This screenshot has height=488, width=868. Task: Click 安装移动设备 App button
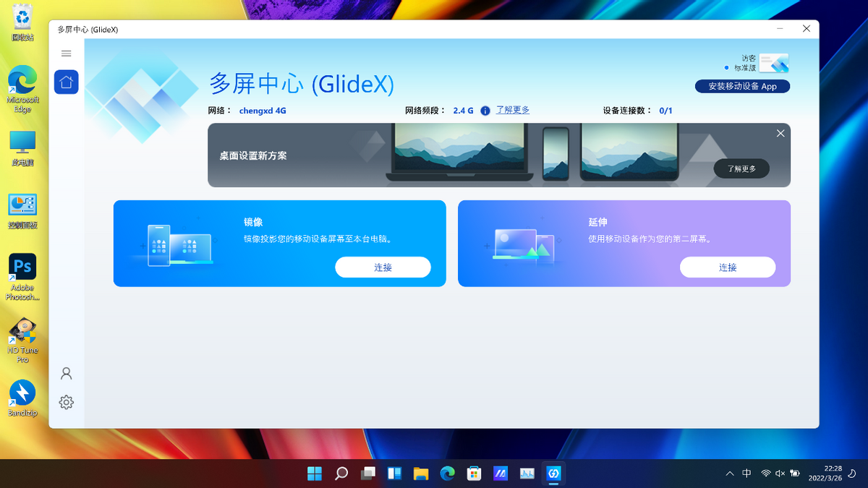pyautogui.click(x=743, y=86)
